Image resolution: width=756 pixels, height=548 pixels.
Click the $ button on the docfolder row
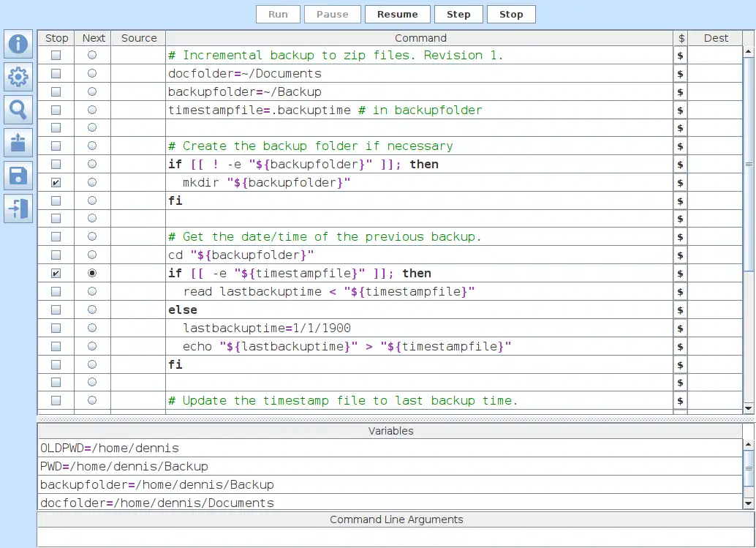pos(681,74)
